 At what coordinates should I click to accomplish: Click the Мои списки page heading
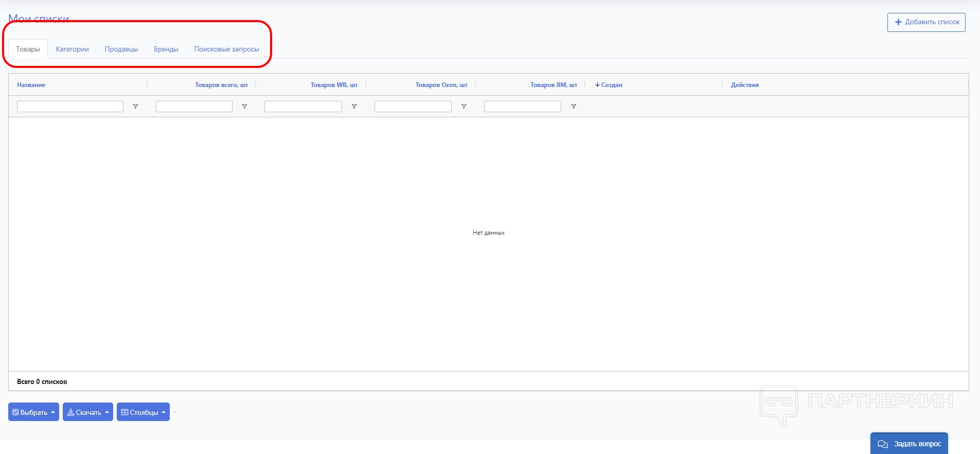[x=39, y=19]
